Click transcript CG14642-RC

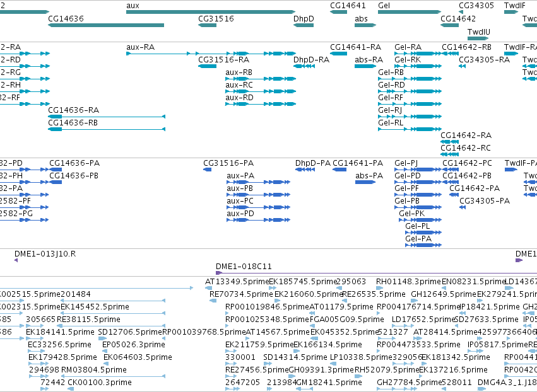pos(466,147)
